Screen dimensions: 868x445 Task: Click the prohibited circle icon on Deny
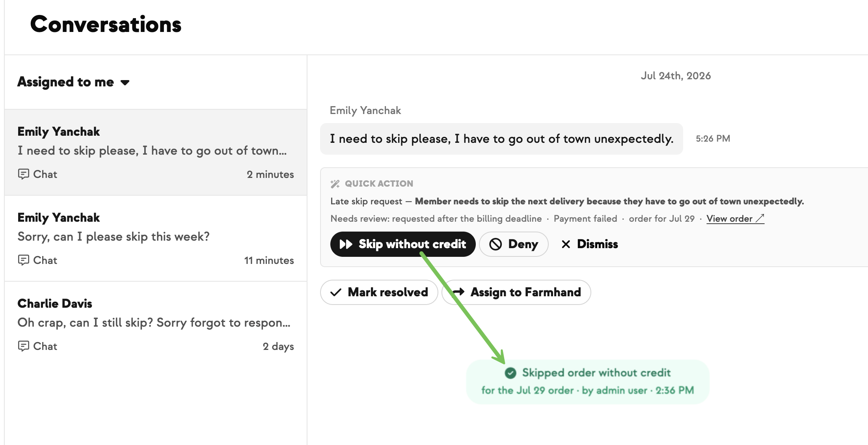coord(495,244)
